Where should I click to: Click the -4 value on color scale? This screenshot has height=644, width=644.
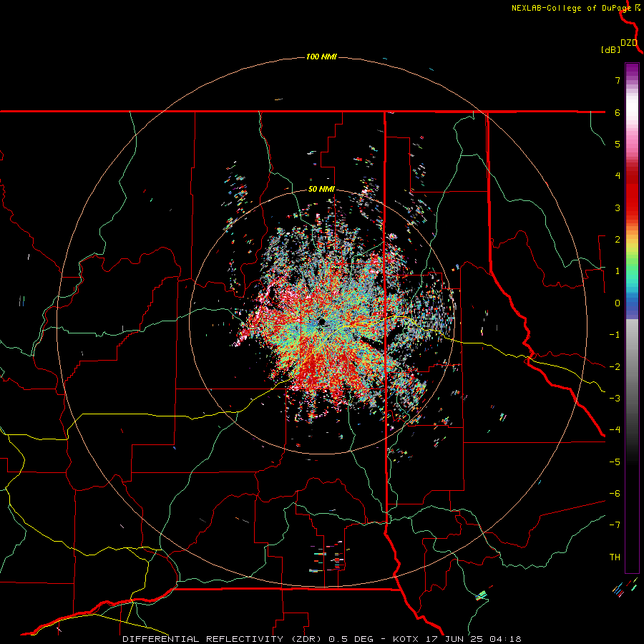point(615,429)
